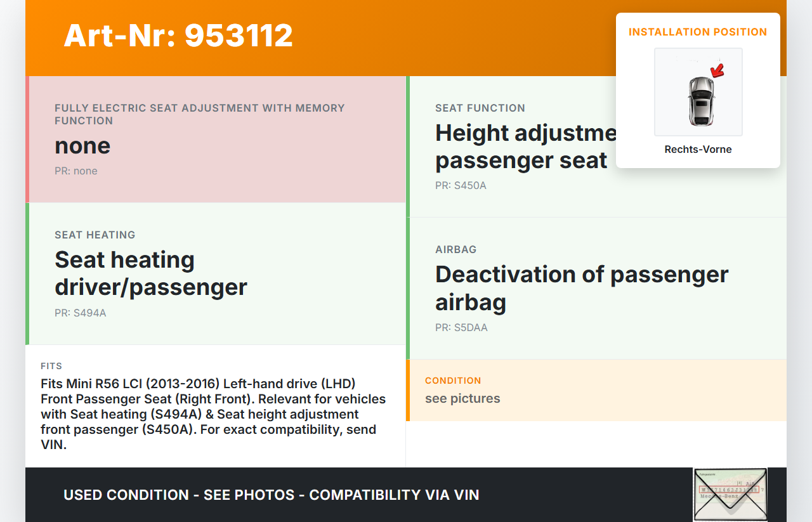Click the red arrow marking the car's front-right
The image size is (812, 522).
click(x=717, y=70)
